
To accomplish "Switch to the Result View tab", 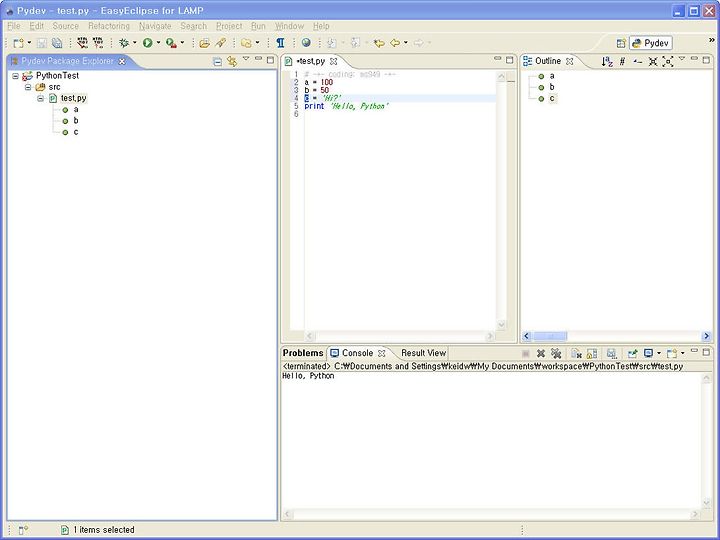I will [x=423, y=353].
